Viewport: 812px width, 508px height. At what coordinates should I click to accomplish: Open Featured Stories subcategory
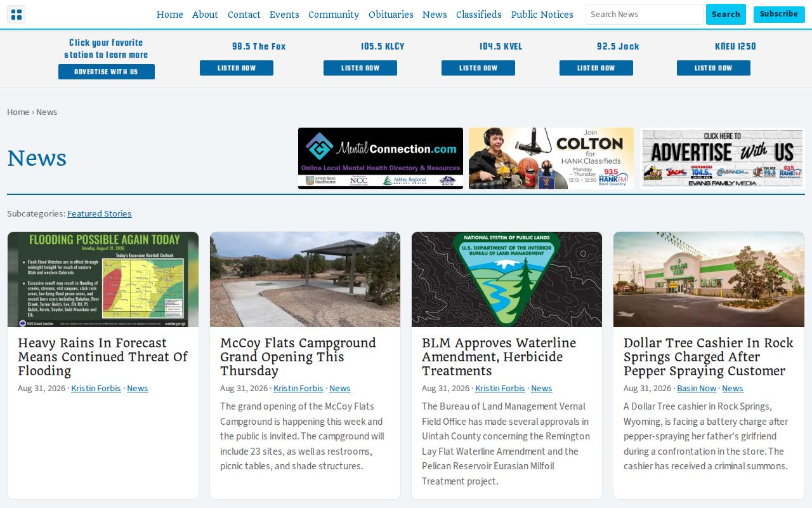(100, 213)
